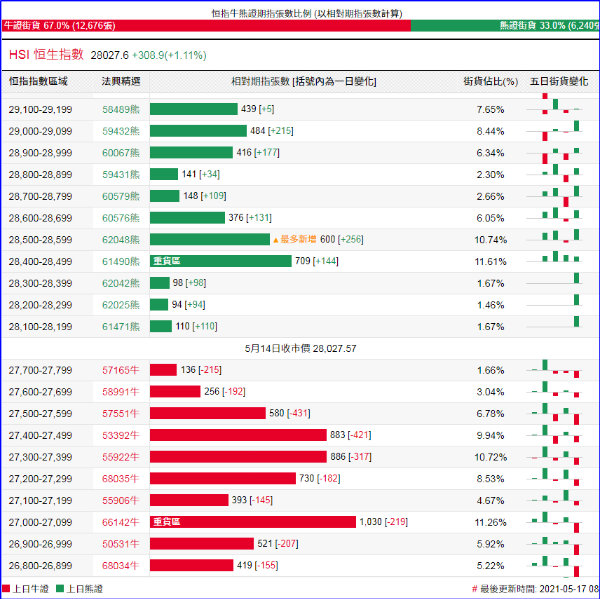
Task: Click the index change +308.9(+1.11%)
Action: tap(169, 55)
